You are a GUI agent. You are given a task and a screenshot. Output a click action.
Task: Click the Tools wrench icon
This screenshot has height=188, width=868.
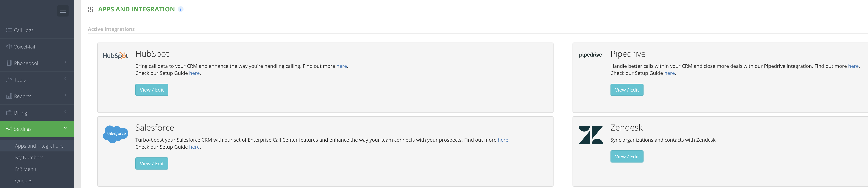[9, 80]
